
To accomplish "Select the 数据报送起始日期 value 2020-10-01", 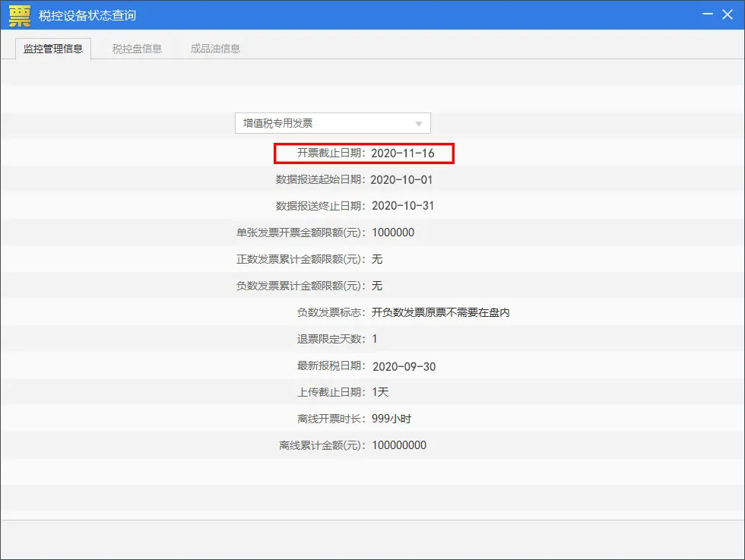I will click(402, 180).
